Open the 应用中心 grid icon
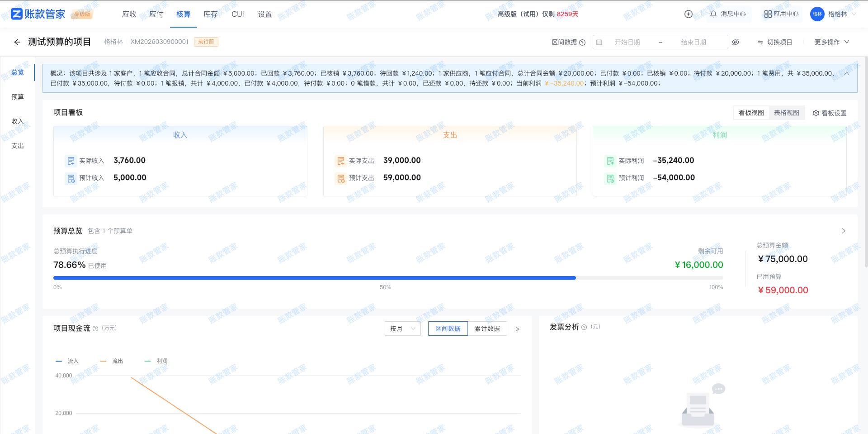Image resolution: width=868 pixels, height=434 pixels. point(781,14)
